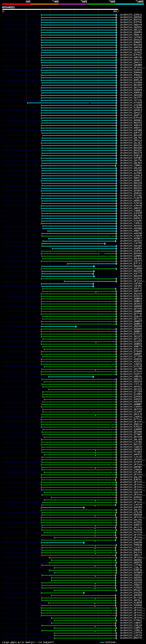
Task: Click the long cyan alignment bar of A7UGG8
Action: (x=72, y=103)
